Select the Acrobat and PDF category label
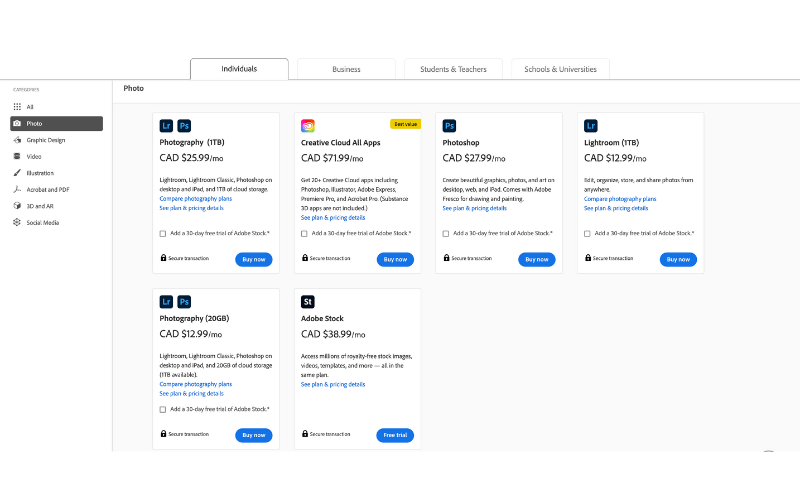This screenshot has width=800, height=500. click(x=48, y=189)
